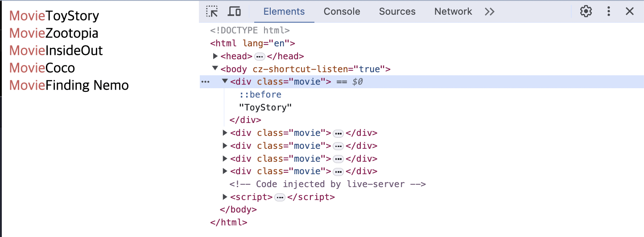Click MovieToyStory text on the page
644x237 pixels.
(54, 16)
